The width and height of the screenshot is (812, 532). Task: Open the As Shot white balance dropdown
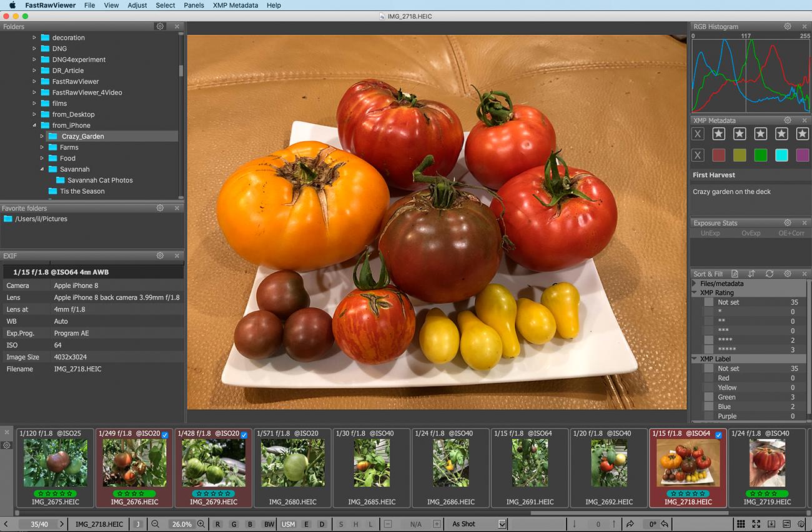click(x=502, y=524)
